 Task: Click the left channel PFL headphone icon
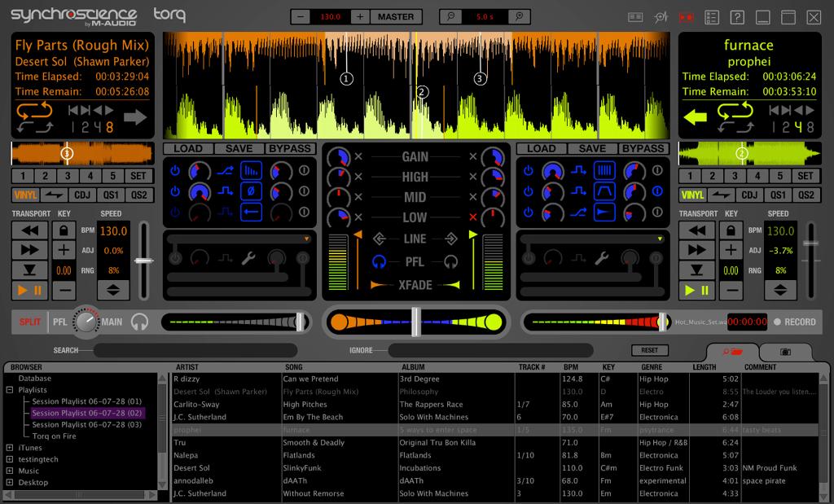point(379,262)
